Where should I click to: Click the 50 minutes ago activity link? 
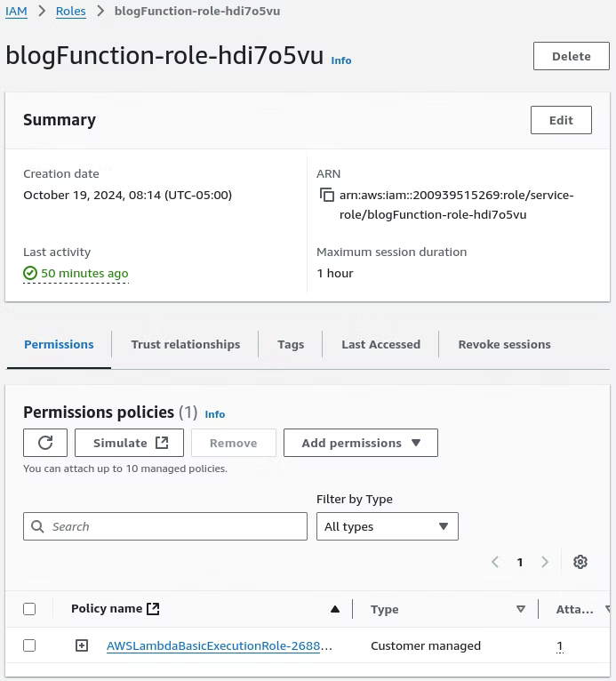click(x=84, y=273)
